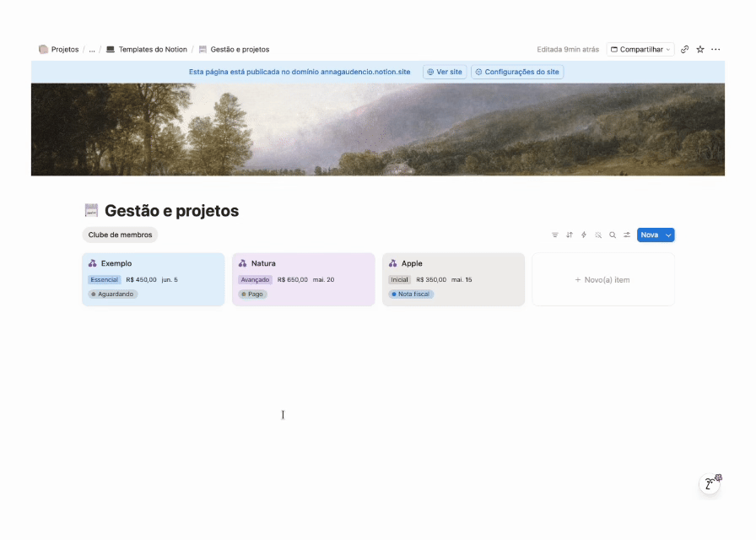Viewport: 756px width, 540px height.
Task: Click the Templates do Notion laptop icon
Action: coord(111,49)
